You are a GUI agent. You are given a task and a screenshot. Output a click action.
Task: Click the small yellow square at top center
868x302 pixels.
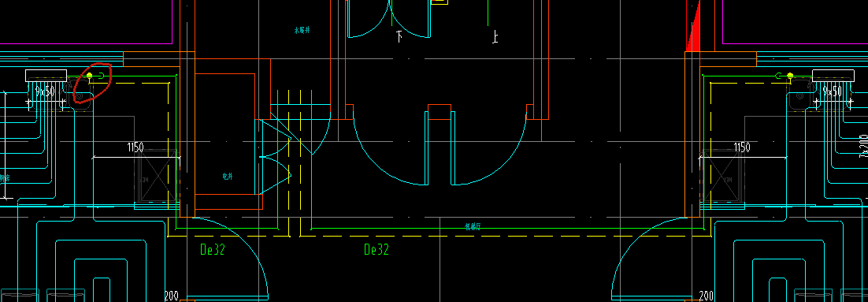pyautogui.click(x=440, y=2)
